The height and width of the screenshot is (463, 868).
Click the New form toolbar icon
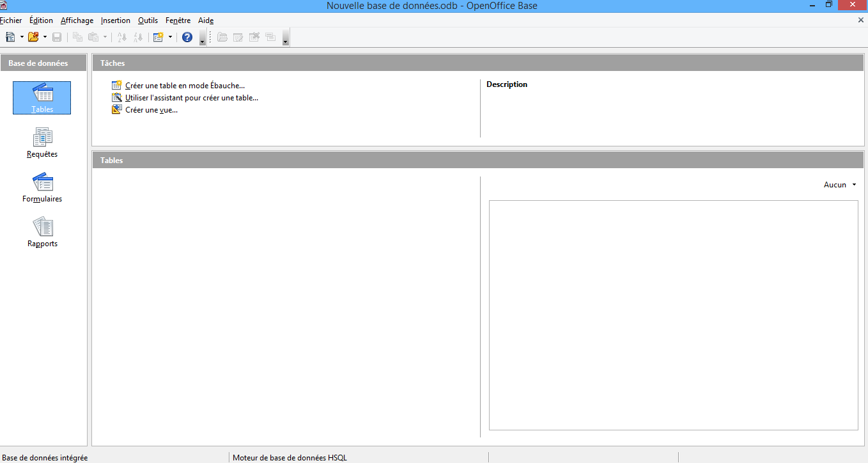coord(159,37)
